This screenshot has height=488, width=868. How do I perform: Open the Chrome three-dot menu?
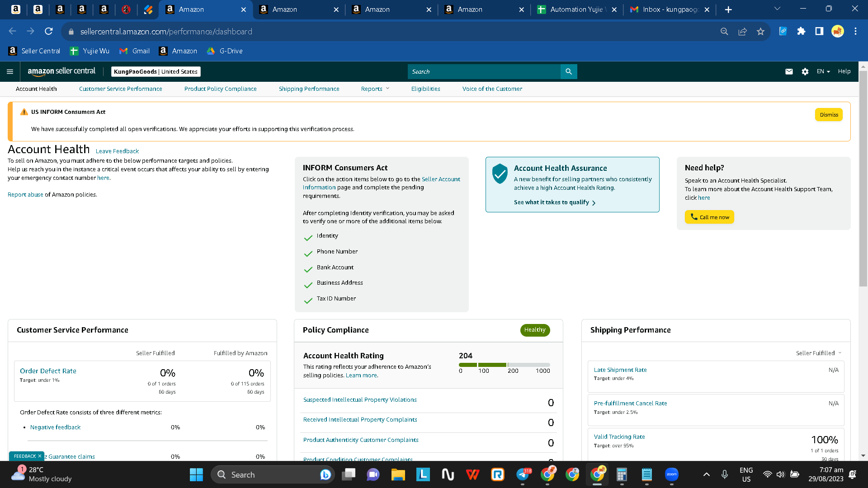[855, 31]
